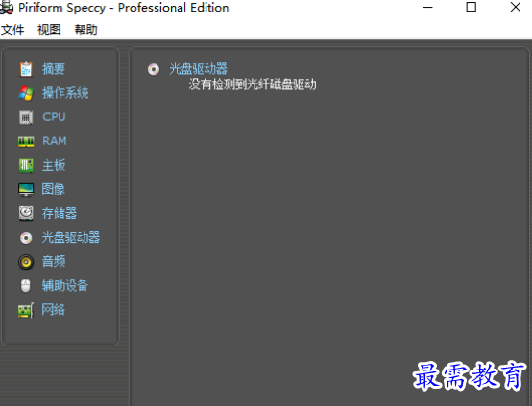The width and height of the screenshot is (532, 406).
Task: Click the processor chip icon beside CPU
Action: pyautogui.click(x=26, y=117)
